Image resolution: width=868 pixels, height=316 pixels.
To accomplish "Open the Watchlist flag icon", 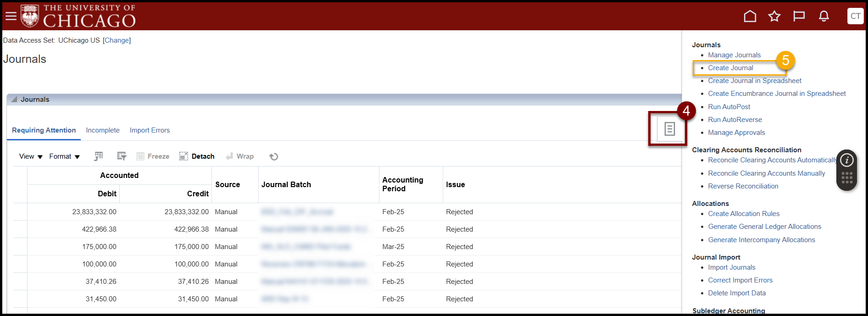I will point(799,17).
